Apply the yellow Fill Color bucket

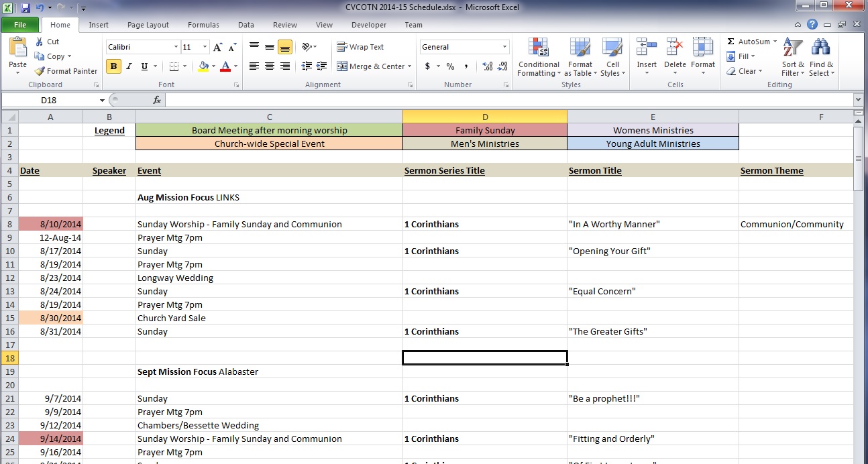(203, 66)
